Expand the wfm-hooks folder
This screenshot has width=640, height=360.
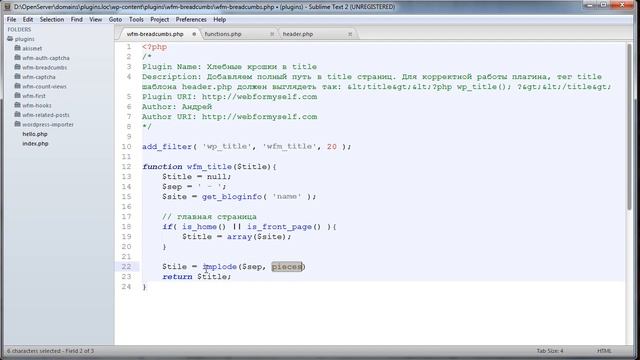pyautogui.click(x=37, y=105)
